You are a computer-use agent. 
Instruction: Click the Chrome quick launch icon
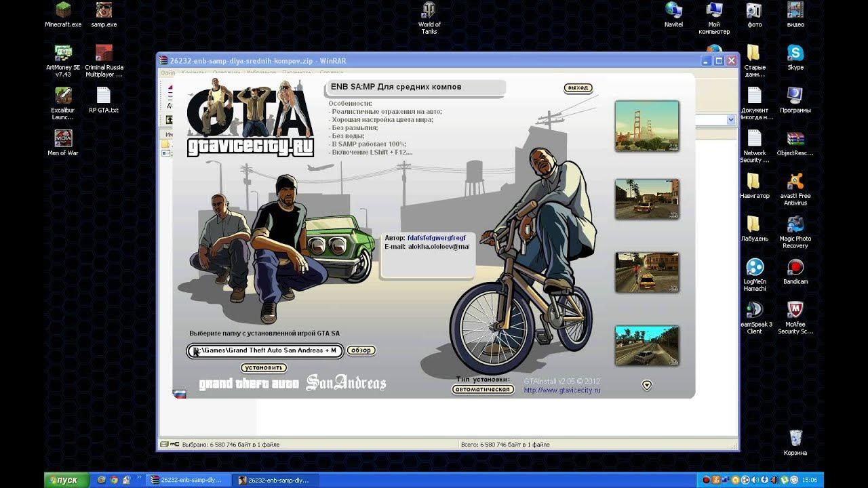coord(113,480)
